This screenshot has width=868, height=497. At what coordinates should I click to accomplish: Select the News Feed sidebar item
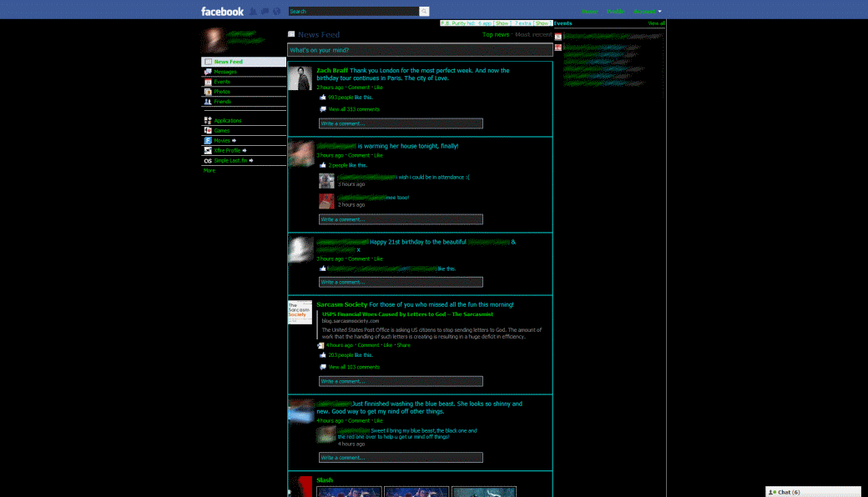(x=244, y=62)
